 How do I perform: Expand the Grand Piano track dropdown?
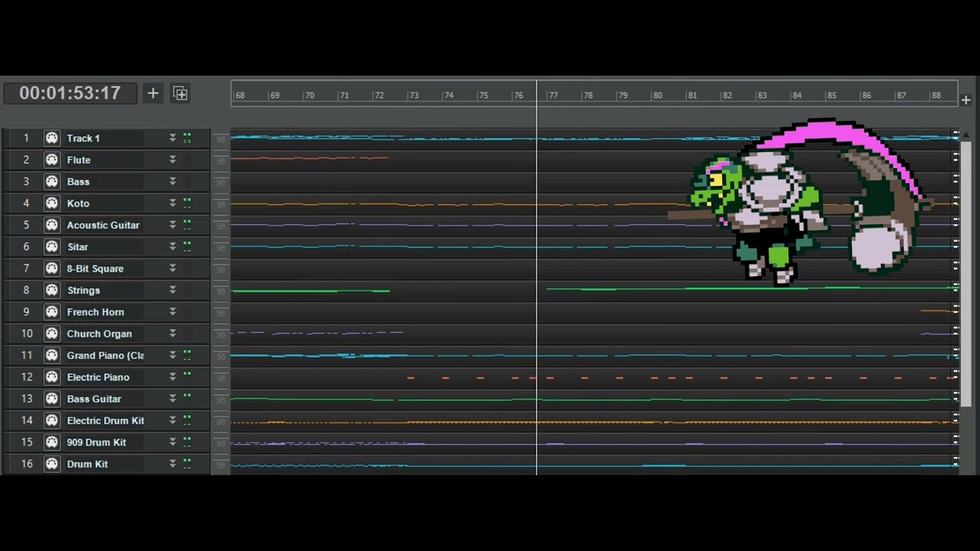coord(172,355)
